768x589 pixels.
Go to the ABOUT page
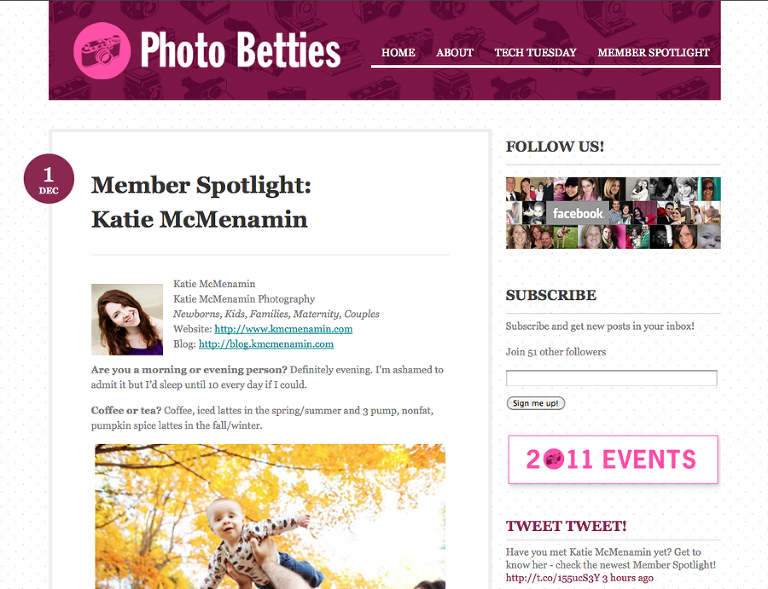pyautogui.click(x=455, y=52)
